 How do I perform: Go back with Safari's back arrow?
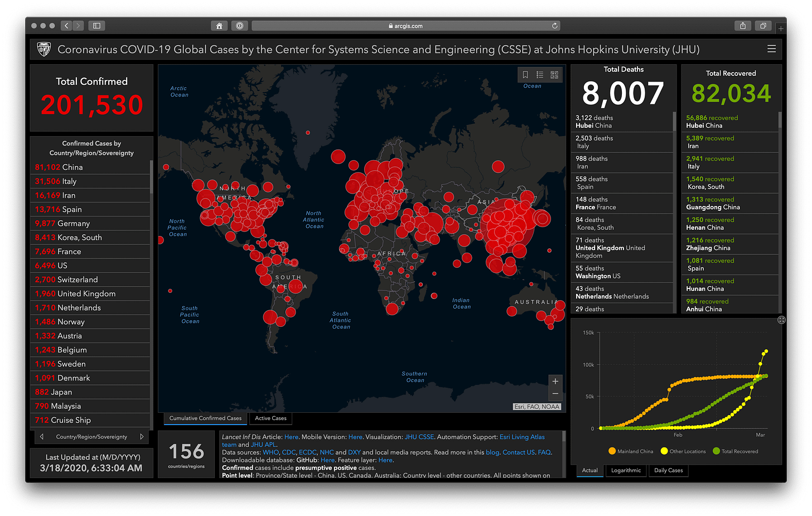66,26
